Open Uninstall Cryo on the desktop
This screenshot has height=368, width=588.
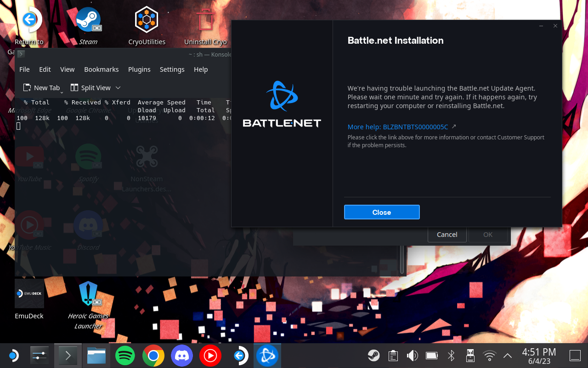point(205,19)
